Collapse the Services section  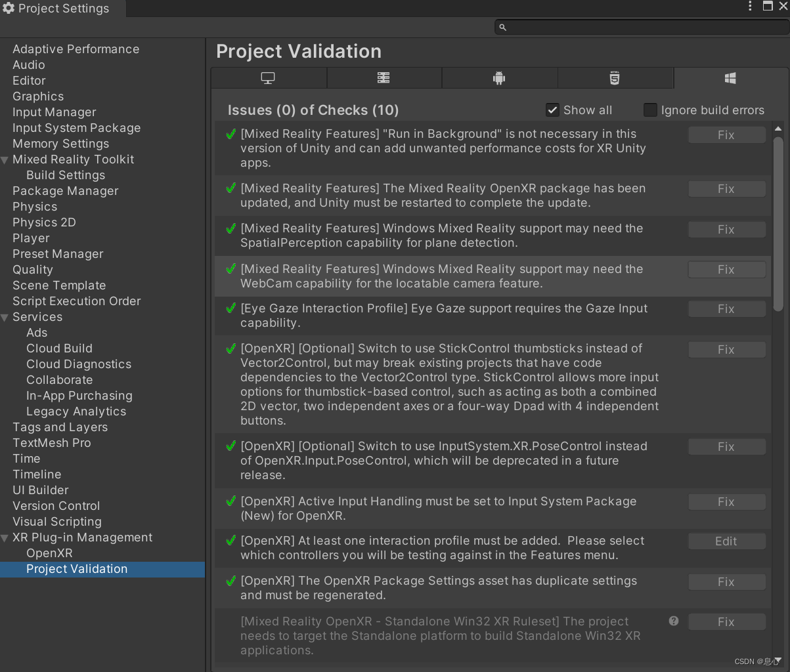click(x=5, y=316)
